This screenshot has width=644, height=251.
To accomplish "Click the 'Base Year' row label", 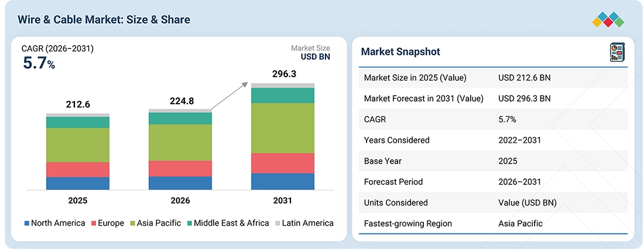I will [383, 161].
